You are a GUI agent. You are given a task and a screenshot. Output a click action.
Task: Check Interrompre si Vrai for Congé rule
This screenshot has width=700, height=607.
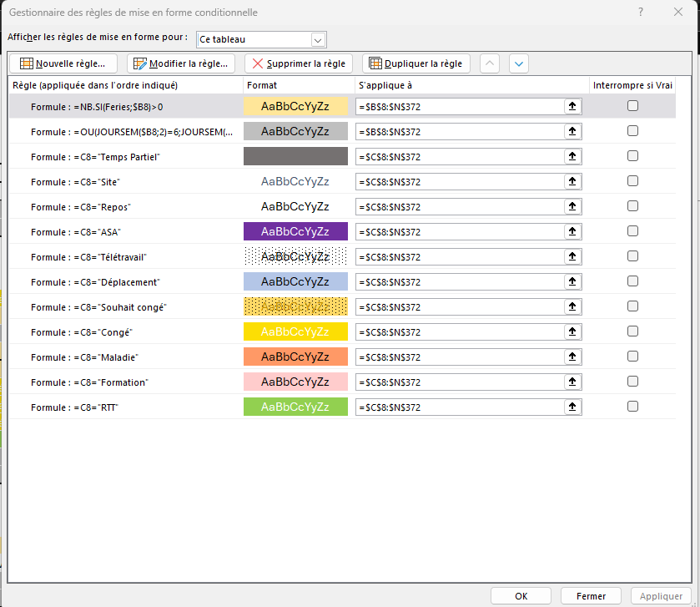(632, 331)
